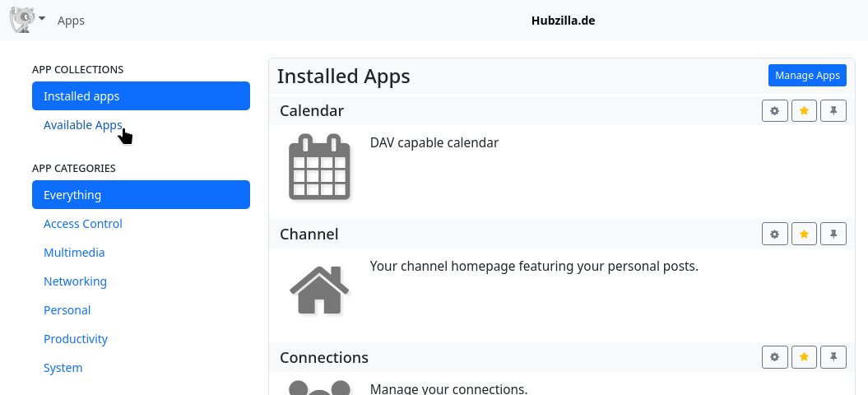The image size is (868, 395).
Task: Toggle star favorite for Calendar
Action: click(804, 111)
